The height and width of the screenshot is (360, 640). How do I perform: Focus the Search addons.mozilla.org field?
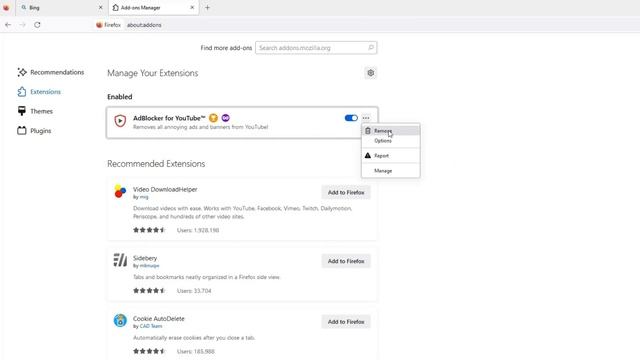click(316, 48)
